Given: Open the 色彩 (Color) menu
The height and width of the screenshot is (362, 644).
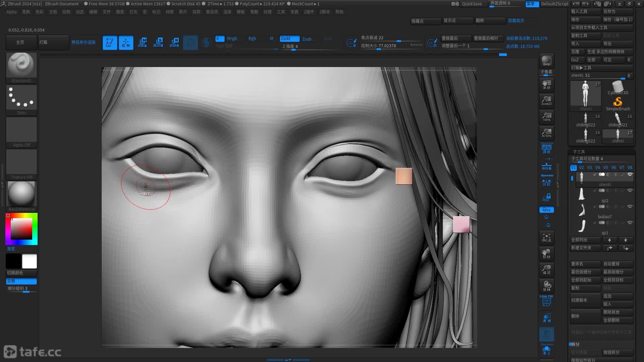Looking at the screenshot, I should (x=40, y=12).
